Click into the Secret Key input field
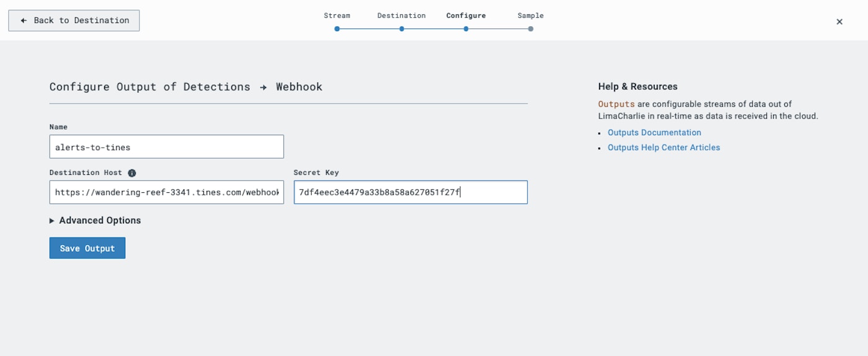Viewport: 868px width, 356px height. (410, 192)
